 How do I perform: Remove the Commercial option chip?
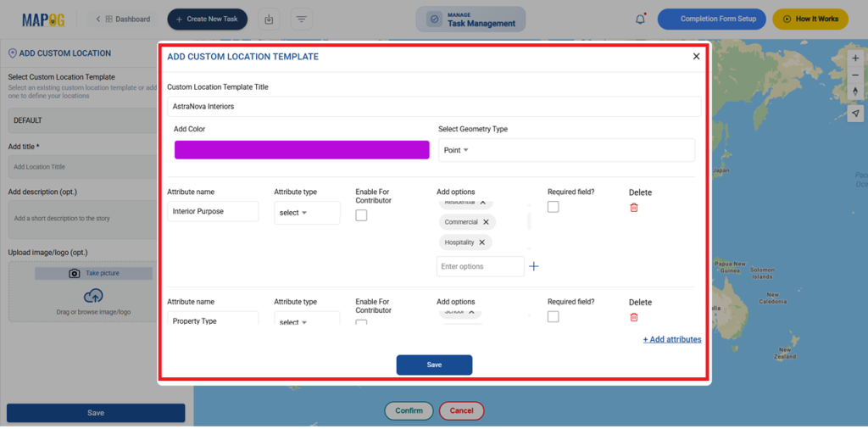[x=486, y=222]
